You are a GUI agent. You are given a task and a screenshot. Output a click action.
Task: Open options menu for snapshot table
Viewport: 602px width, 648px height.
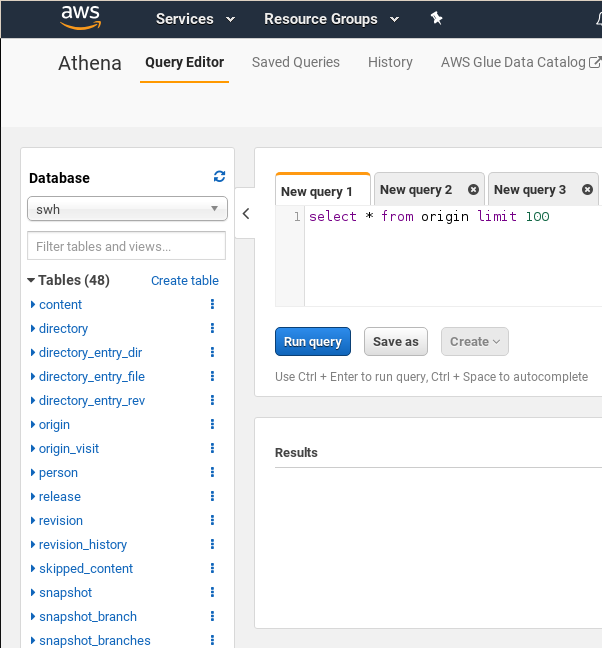pyautogui.click(x=212, y=592)
